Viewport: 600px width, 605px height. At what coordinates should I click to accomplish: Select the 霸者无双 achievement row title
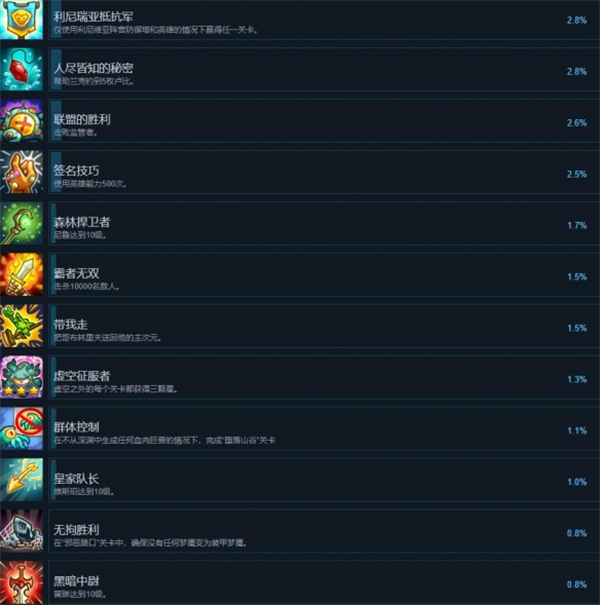point(76,273)
